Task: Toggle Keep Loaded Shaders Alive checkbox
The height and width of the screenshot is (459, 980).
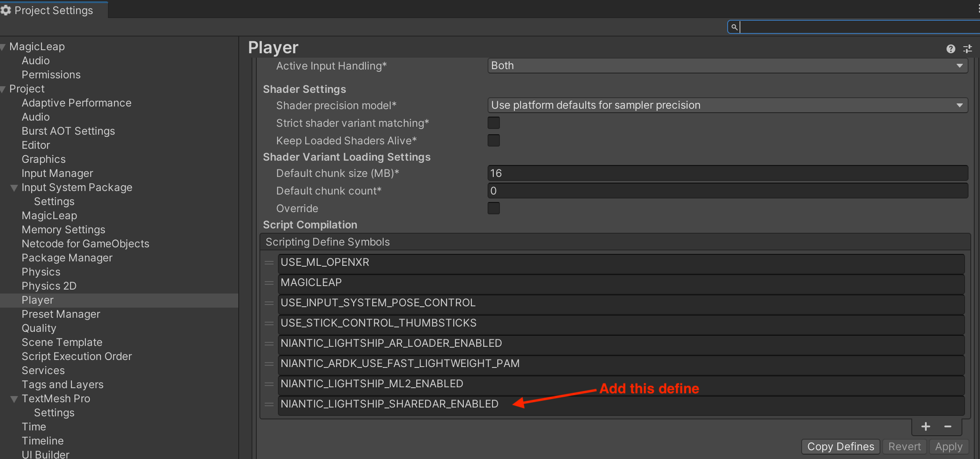Action: coord(494,140)
